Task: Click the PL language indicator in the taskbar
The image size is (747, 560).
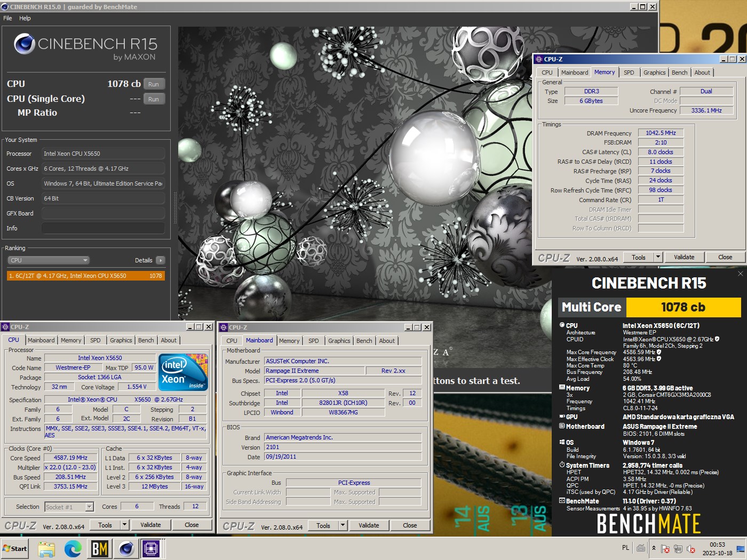Action: tap(625, 548)
